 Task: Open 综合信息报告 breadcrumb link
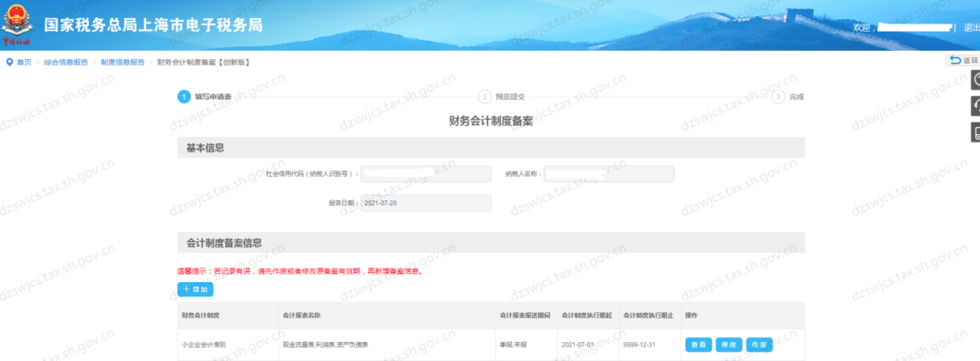click(65, 63)
